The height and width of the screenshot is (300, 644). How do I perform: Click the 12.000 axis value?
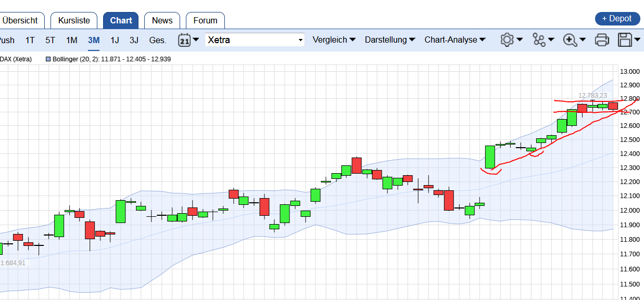click(x=629, y=210)
